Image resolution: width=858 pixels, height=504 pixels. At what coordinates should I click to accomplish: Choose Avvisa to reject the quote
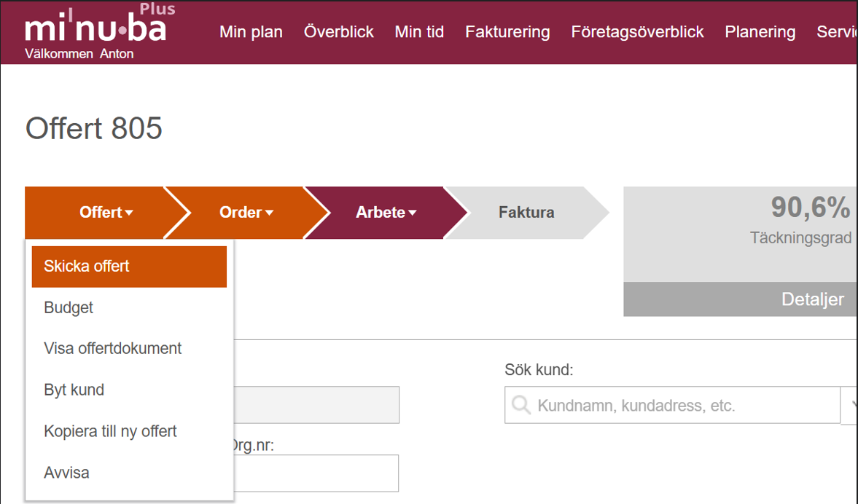pos(66,473)
